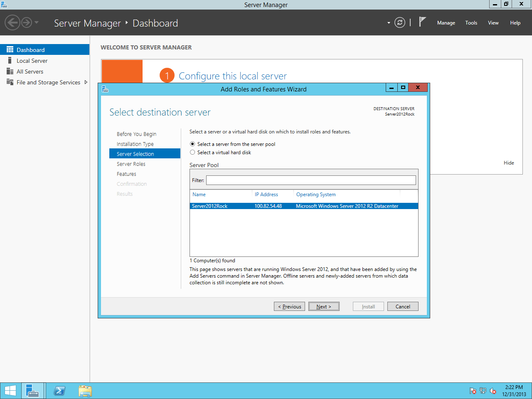Click the Local Server icon in sidebar
Viewport: 532px width, 399px height.
10,60
